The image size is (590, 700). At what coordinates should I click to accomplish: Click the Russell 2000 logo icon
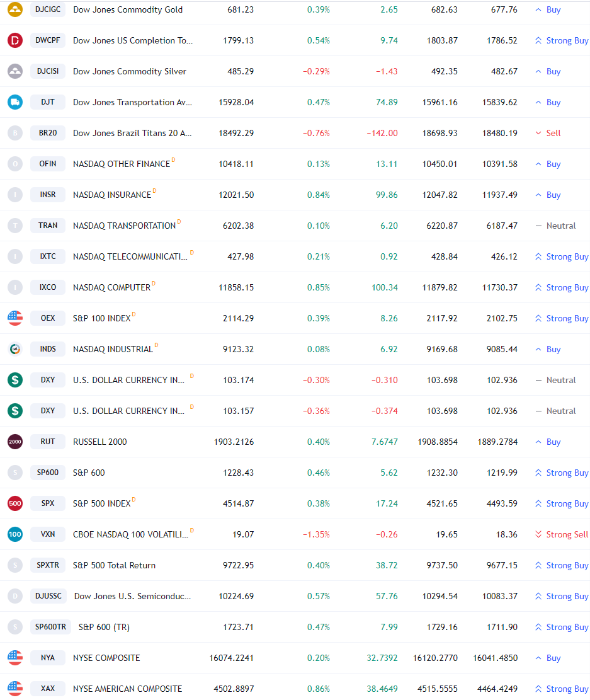[x=15, y=442]
